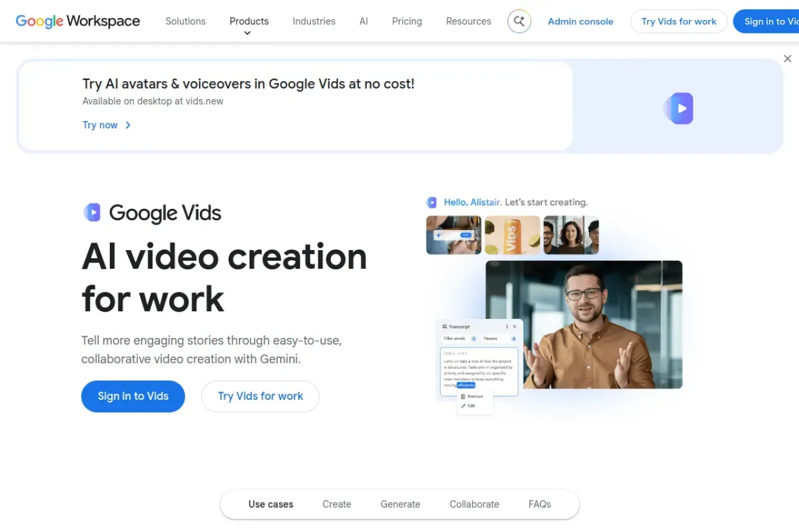Click the three-people team thumbnail
This screenshot has width=799, height=532.
click(x=571, y=235)
